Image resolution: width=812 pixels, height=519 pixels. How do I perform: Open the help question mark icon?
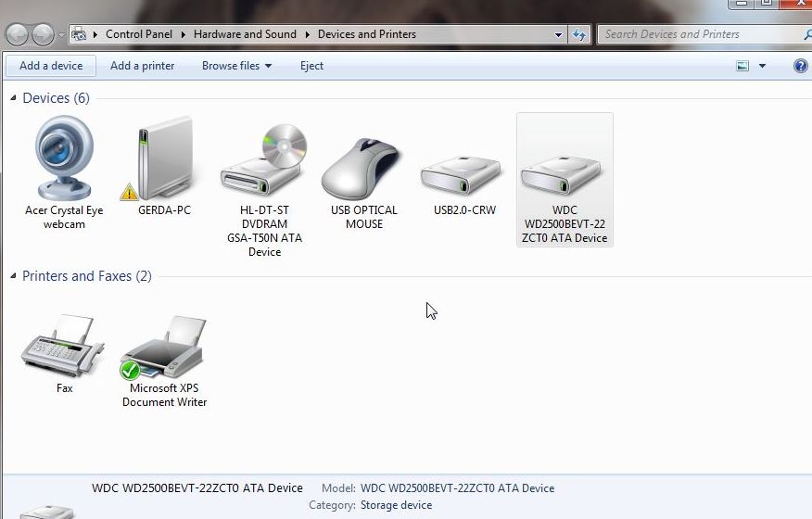tap(801, 66)
